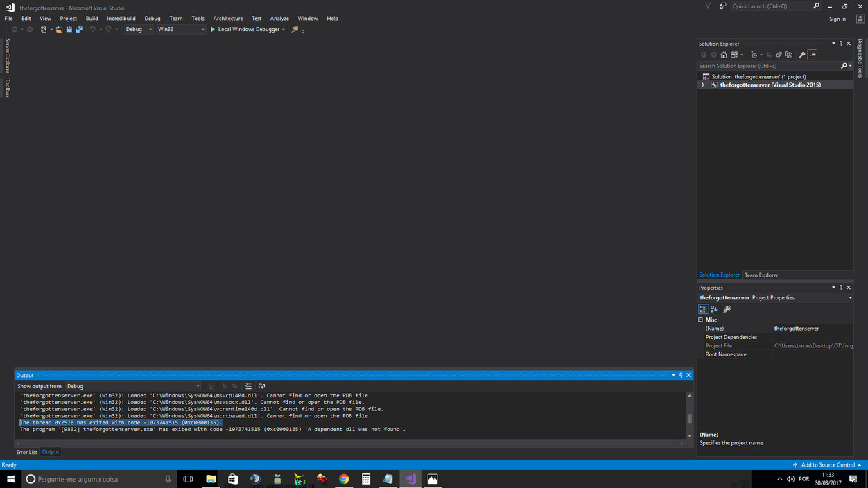The width and height of the screenshot is (868, 488).
Task: Click the notifications filter funnel icon
Action: (x=708, y=6)
